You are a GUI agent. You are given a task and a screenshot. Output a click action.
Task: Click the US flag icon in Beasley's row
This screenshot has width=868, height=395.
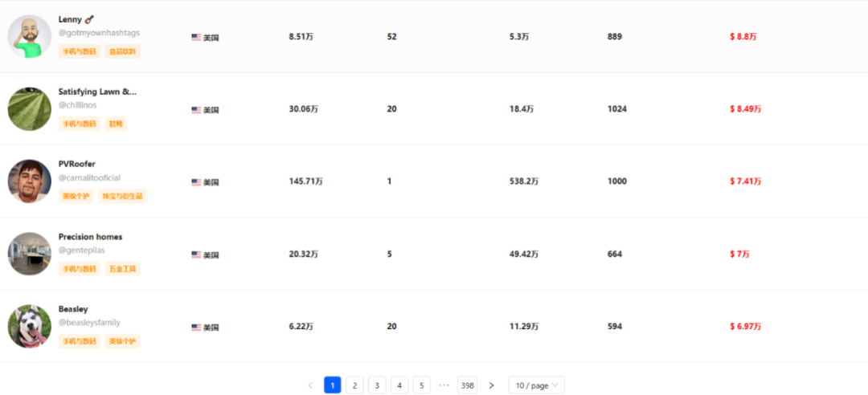(196, 328)
